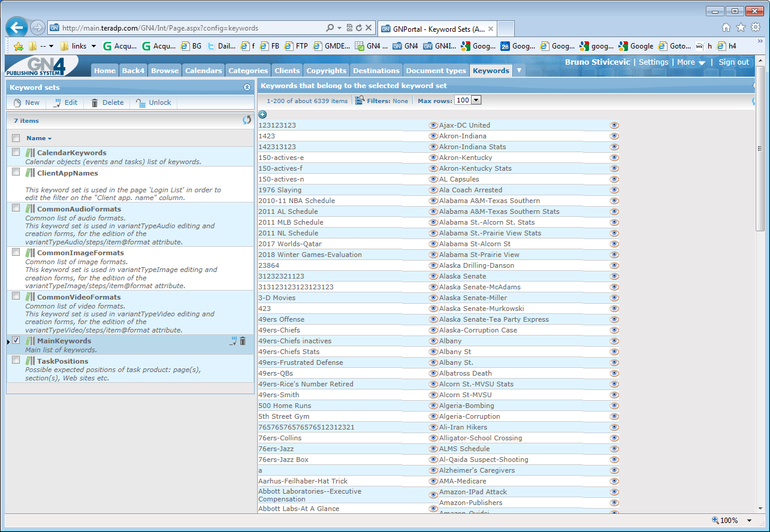Check the TaskPositions checkbox

[x=16, y=360]
